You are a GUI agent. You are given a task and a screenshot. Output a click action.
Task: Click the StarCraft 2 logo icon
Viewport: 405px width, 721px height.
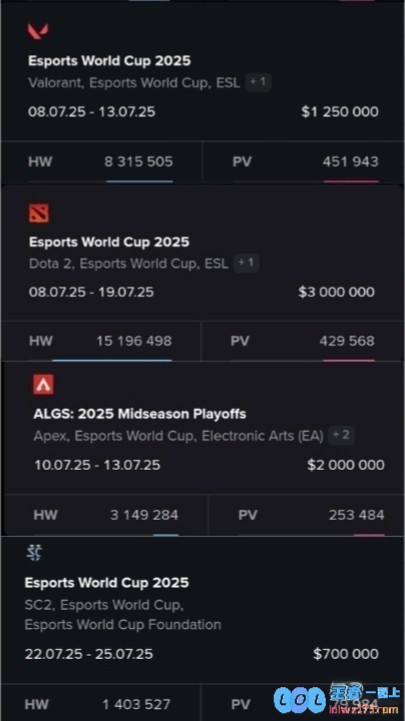click(x=34, y=553)
